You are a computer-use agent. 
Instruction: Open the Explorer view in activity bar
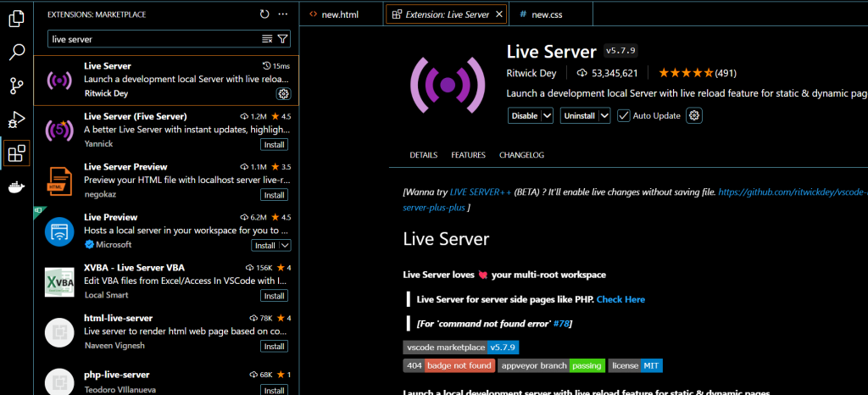(17, 19)
